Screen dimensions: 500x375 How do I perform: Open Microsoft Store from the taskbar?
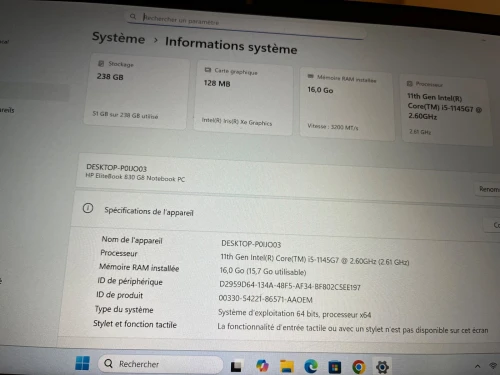pos(335,367)
